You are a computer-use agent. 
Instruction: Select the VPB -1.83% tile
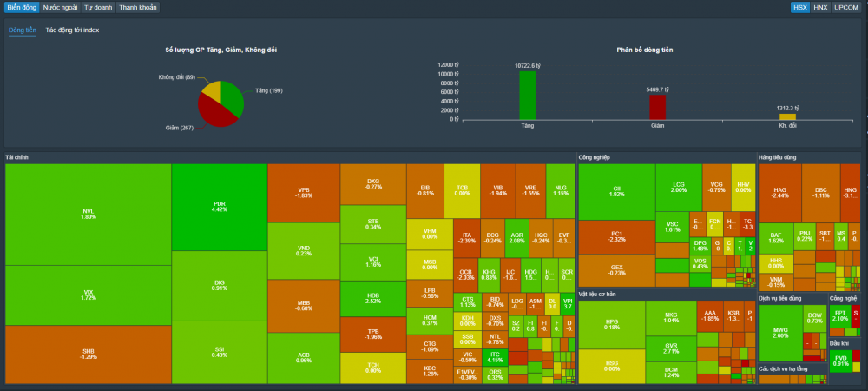pos(304,193)
